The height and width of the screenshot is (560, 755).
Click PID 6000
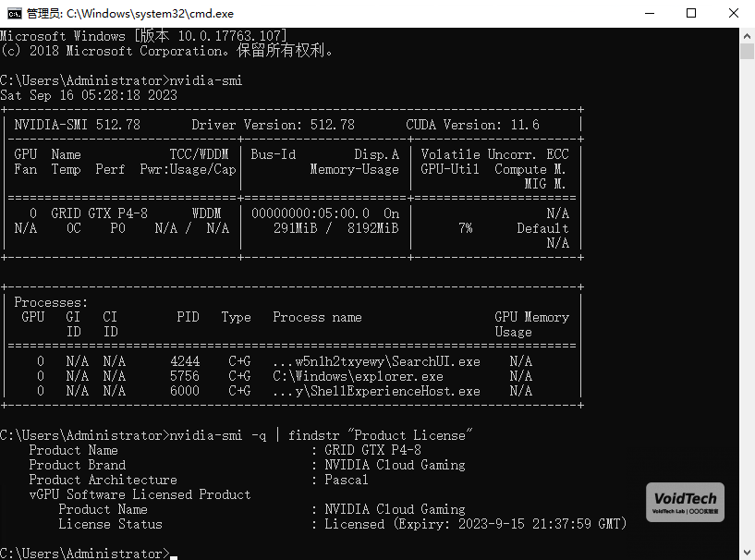pyautogui.click(x=185, y=391)
